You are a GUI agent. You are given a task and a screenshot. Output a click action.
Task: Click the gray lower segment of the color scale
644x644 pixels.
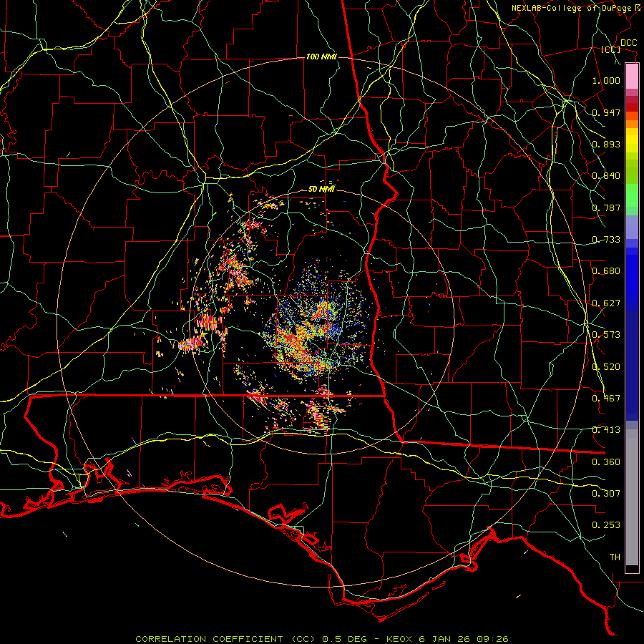click(632, 497)
